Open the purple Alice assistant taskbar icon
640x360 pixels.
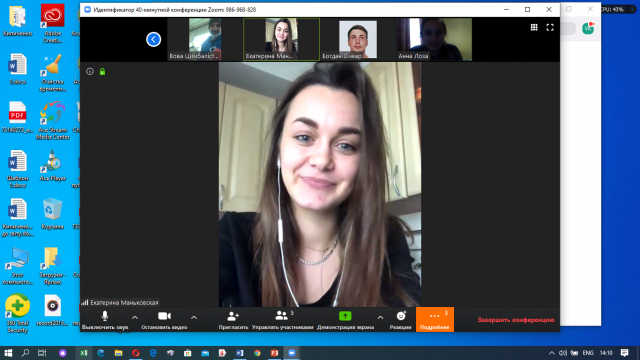[62, 353]
